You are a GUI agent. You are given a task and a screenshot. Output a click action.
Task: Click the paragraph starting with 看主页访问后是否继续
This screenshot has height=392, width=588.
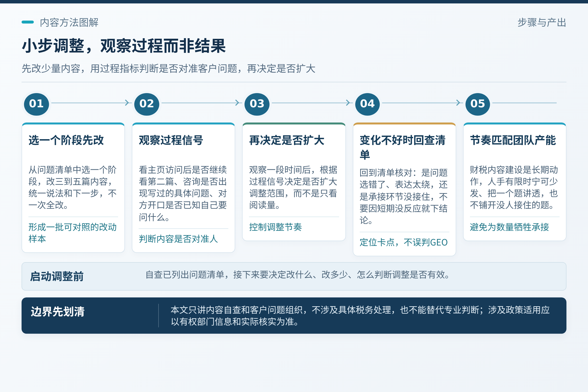pos(183,194)
